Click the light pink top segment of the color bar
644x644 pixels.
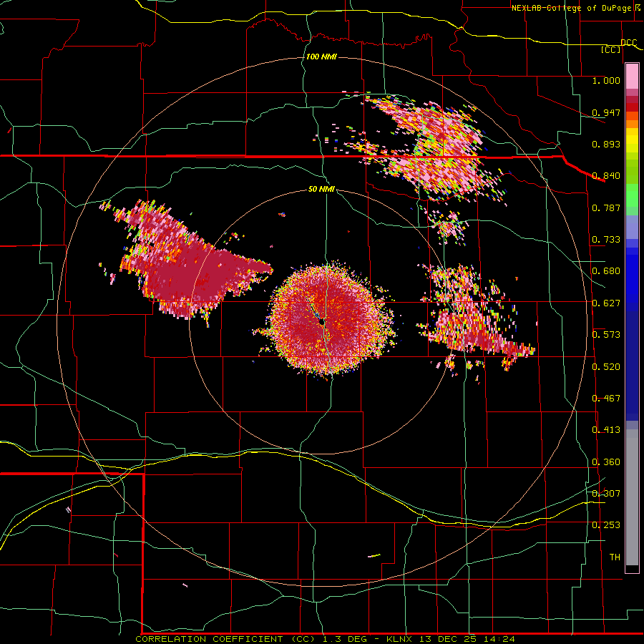[x=632, y=76]
